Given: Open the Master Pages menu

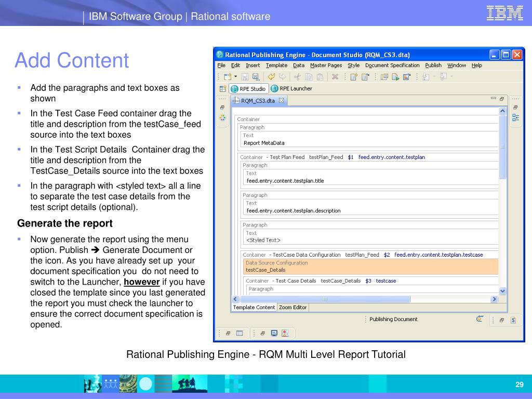Looking at the screenshot, I should click(326, 65).
